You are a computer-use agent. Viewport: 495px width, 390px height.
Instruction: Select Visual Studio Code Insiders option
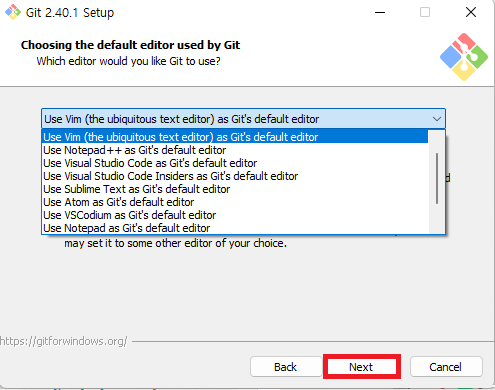pyautogui.click(x=235, y=176)
